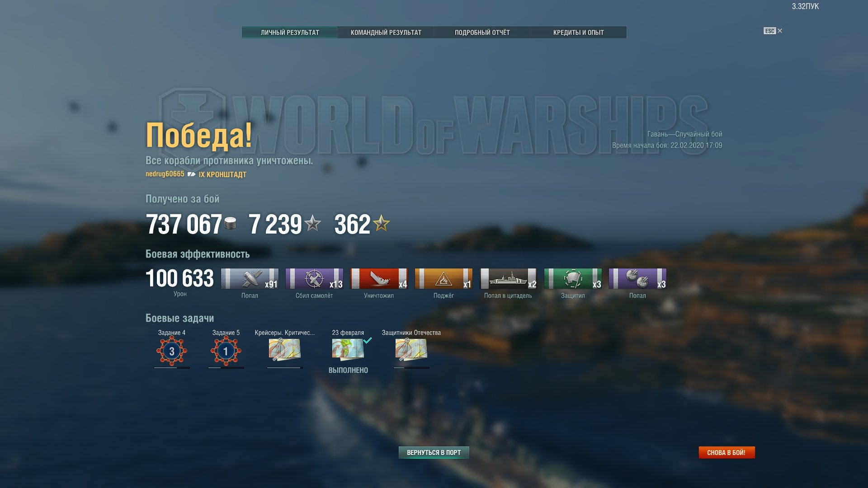The height and width of the screenshot is (488, 868).
Task: Open the 'Защитники Отечества' mission
Action: [x=411, y=350]
